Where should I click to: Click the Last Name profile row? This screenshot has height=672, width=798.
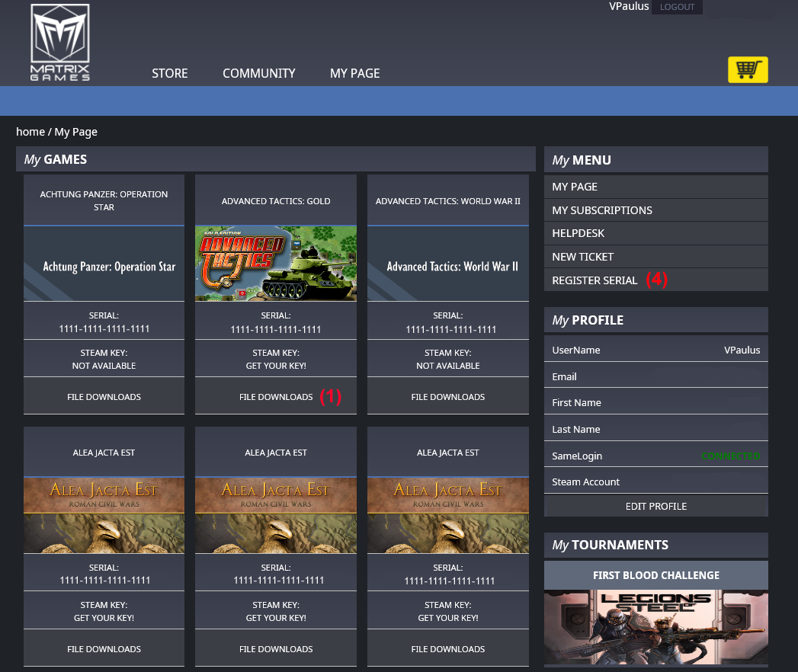pyautogui.click(x=656, y=430)
